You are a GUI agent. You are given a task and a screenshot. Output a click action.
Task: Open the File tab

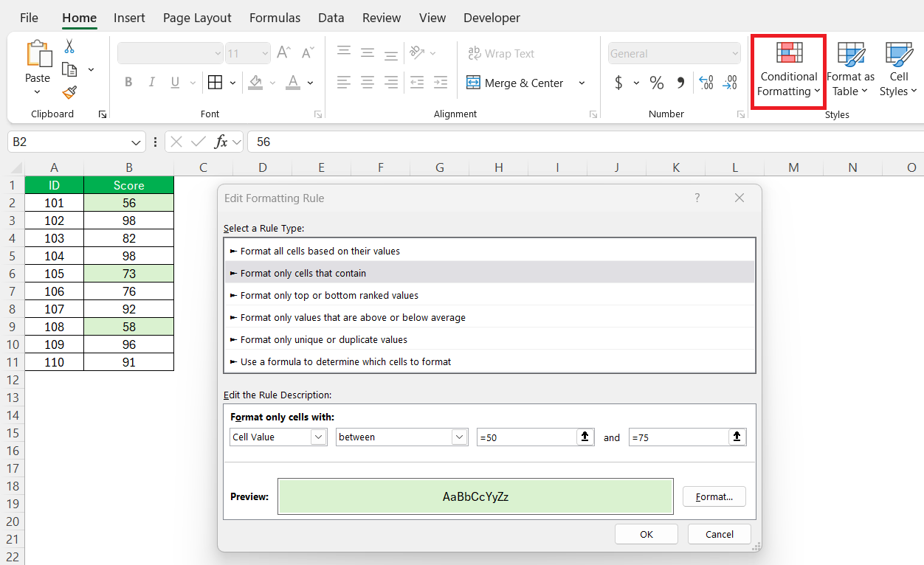(30, 18)
